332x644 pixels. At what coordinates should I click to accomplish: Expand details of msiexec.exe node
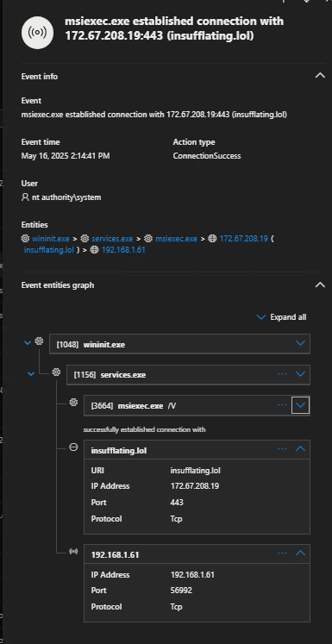(x=300, y=405)
